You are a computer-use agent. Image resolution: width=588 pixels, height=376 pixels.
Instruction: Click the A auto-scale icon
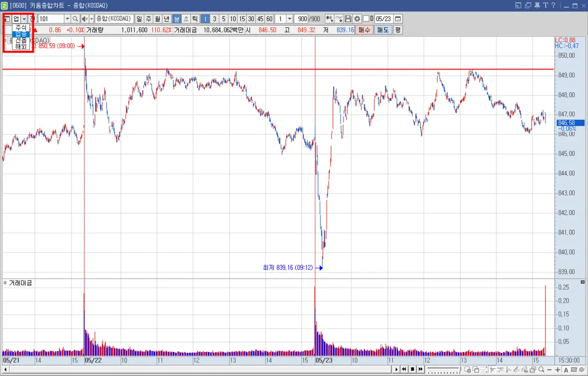(x=566, y=369)
